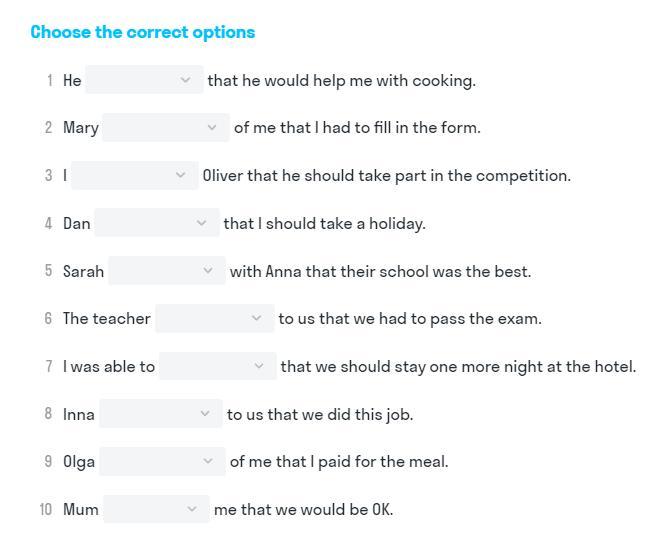Select the dropdown next to "Dan"
648x543 pixels.
[156, 223]
